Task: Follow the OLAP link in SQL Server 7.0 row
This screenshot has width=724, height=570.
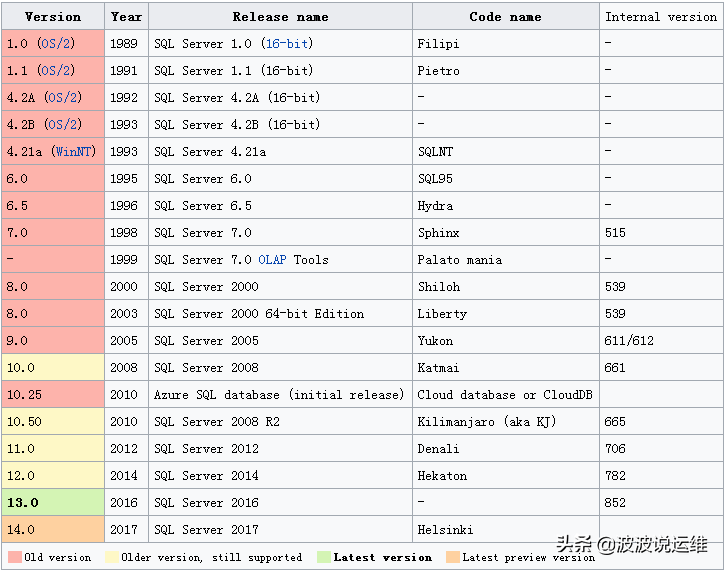Action: (x=272, y=260)
